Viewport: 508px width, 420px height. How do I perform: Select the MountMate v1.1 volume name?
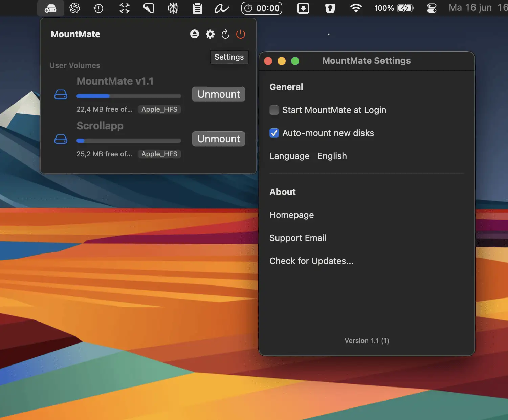click(115, 81)
